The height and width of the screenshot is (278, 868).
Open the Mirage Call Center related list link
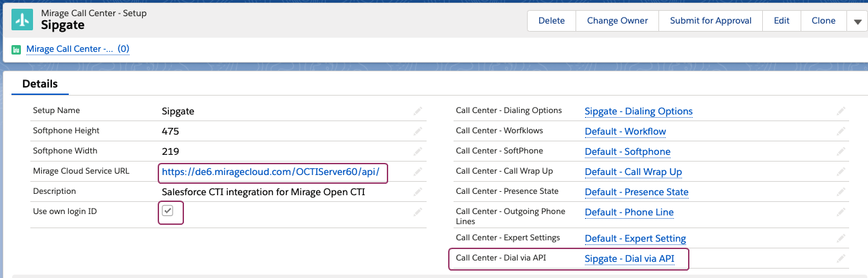click(x=77, y=49)
